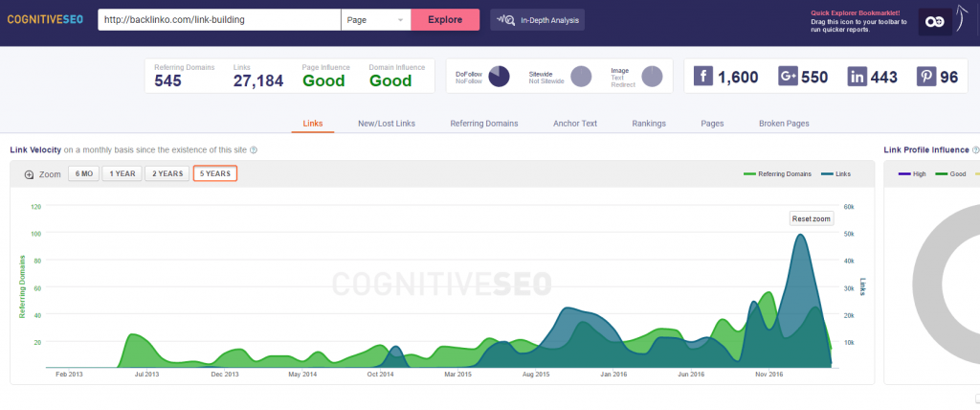
Task: Select the 6 MO zoom range
Action: [83, 174]
